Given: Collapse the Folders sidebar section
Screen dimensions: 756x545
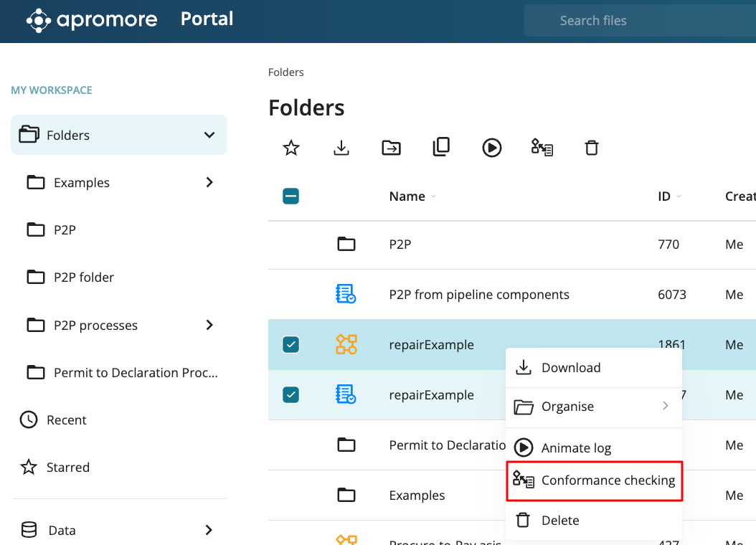Looking at the screenshot, I should pos(209,135).
